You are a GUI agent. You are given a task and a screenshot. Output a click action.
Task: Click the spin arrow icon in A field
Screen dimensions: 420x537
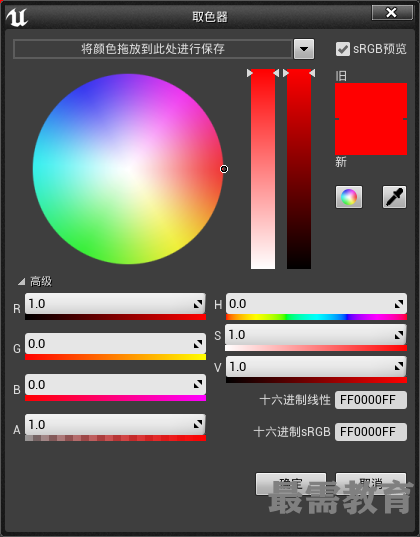pyautogui.click(x=198, y=425)
